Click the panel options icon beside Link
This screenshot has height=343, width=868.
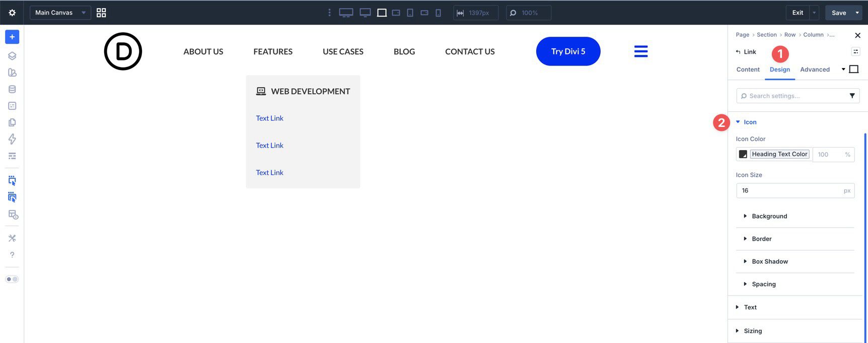pos(855,51)
